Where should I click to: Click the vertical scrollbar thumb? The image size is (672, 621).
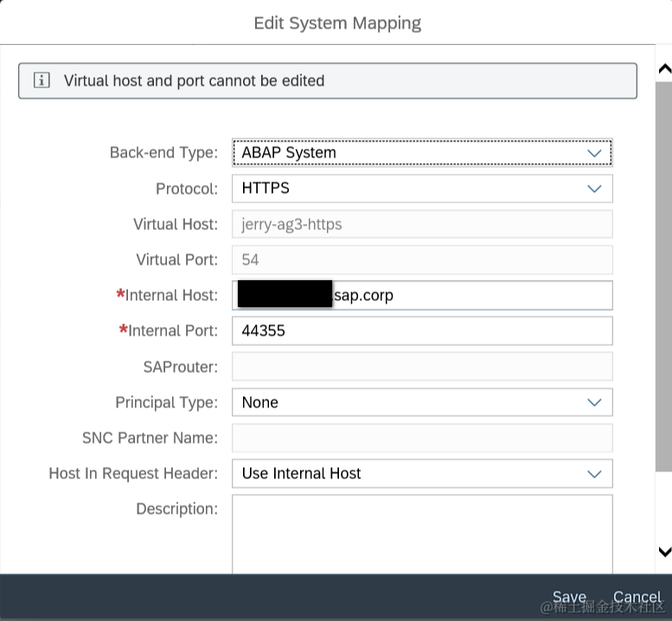664,277
